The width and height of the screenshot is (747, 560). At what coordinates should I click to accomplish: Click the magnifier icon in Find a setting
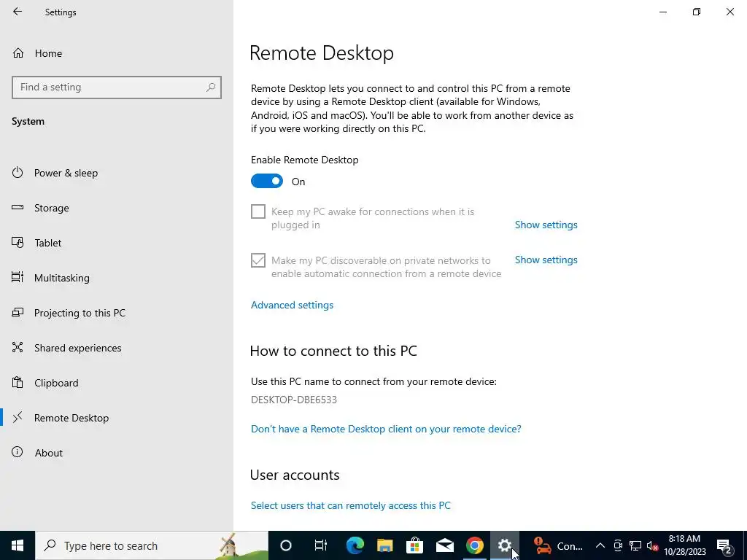click(x=211, y=87)
